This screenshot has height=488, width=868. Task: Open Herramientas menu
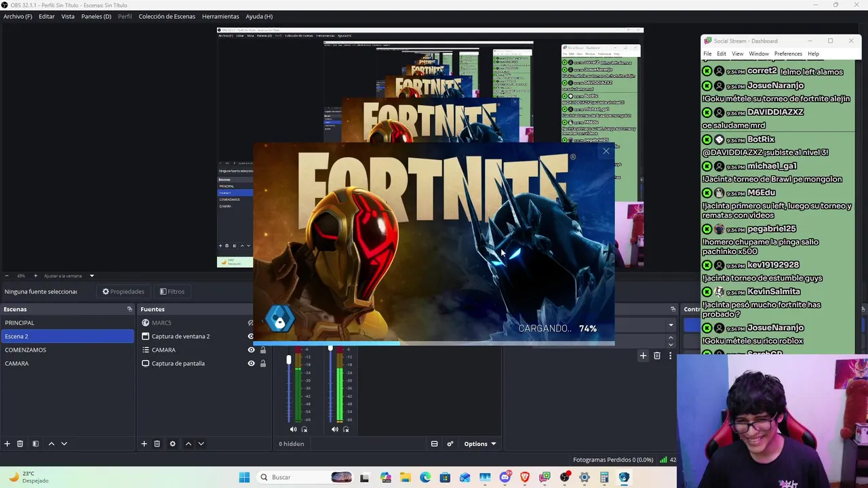pos(220,16)
